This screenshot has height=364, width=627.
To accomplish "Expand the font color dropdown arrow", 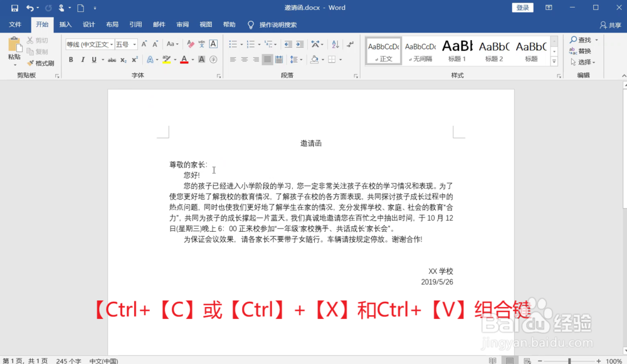I will [192, 60].
